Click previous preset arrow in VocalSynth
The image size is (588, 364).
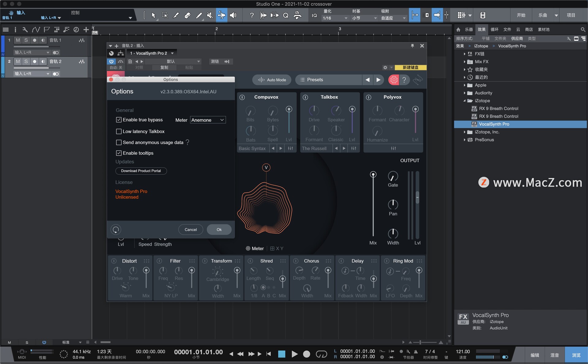pos(367,80)
